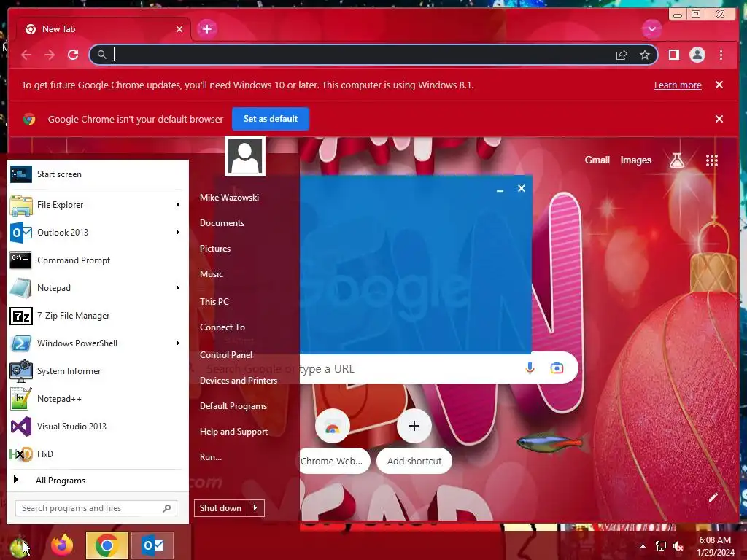Viewport: 747px width, 560px height.
Task: Go back in Chrome
Action: point(26,55)
